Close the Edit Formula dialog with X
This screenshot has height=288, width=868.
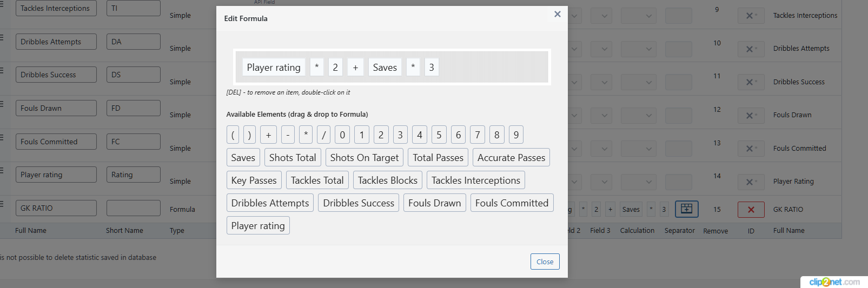coord(557,15)
